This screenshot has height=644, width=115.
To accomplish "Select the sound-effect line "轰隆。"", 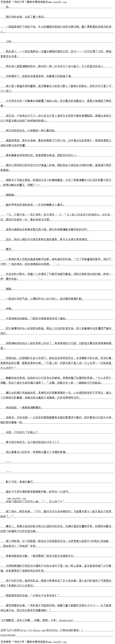I will [x=9, y=289].
